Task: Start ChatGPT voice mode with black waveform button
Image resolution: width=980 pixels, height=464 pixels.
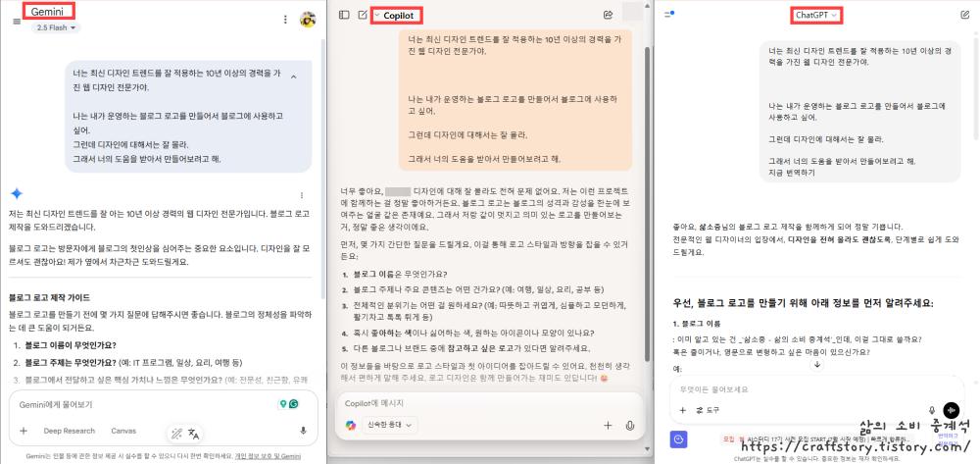Action: [x=952, y=410]
